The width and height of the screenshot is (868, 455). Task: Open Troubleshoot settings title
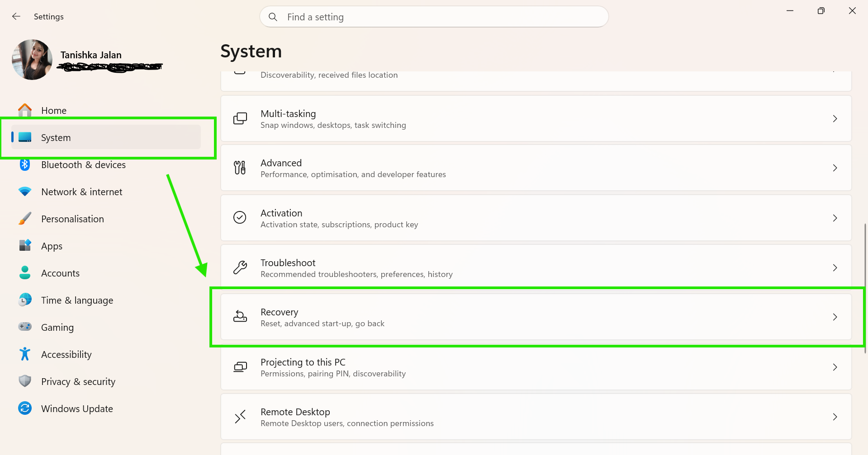click(288, 263)
